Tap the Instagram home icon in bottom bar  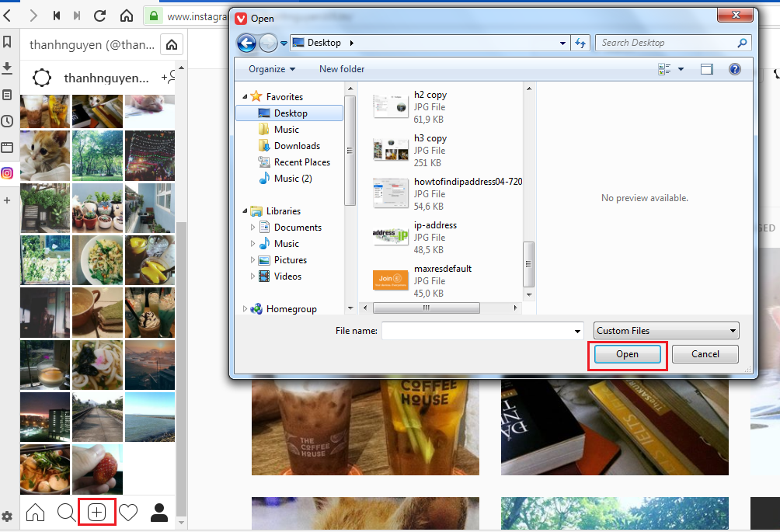click(x=35, y=512)
